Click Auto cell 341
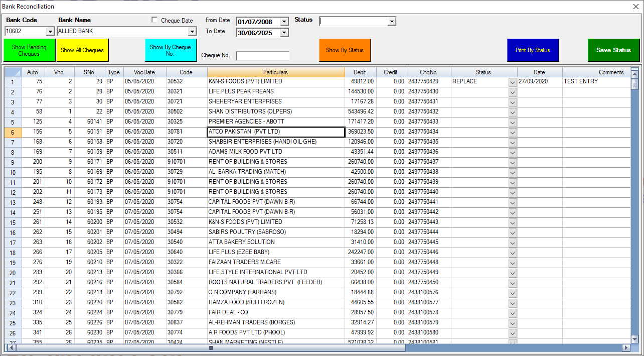 click(33, 332)
